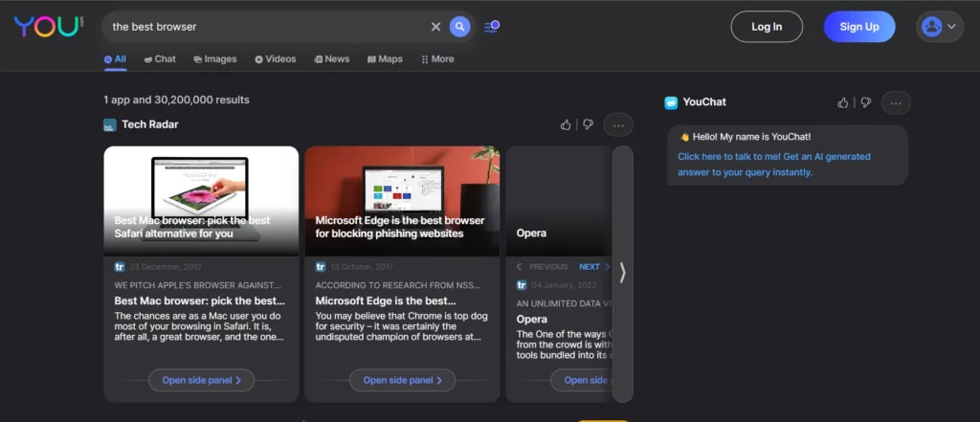Screen dimensions: 980x422
Task: Click tr icon beside 13 October, 2017
Action: [321, 267]
